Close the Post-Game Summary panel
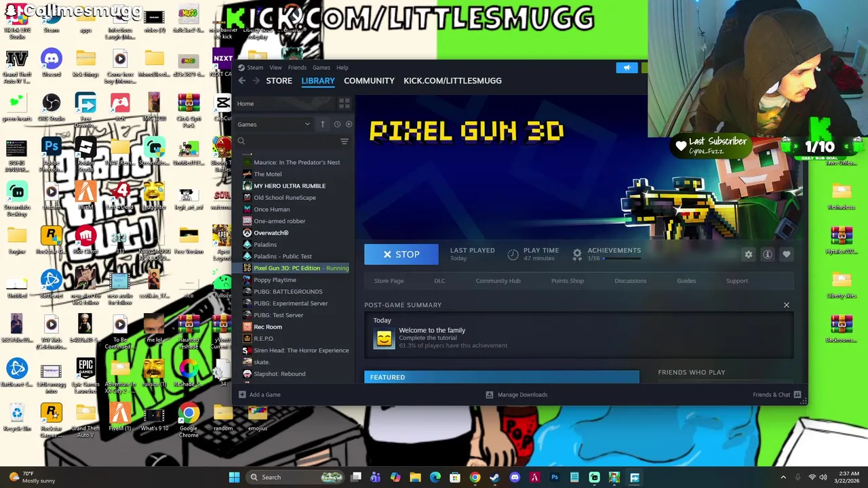 pyautogui.click(x=787, y=305)
